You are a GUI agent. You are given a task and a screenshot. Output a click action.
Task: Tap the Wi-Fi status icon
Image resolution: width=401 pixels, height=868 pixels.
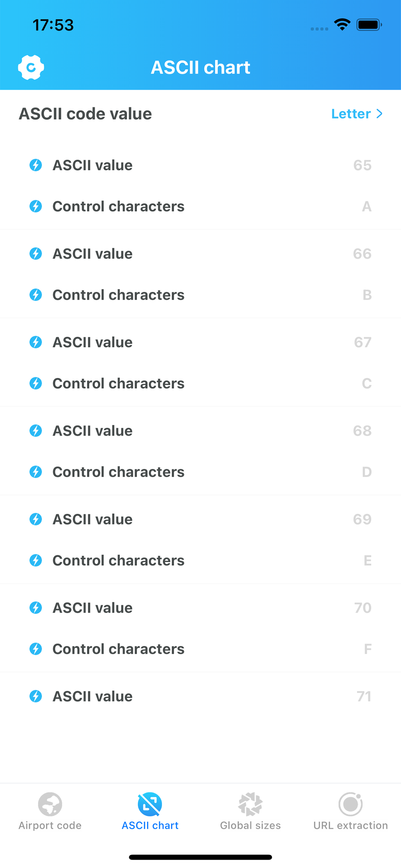click(342, 25)
